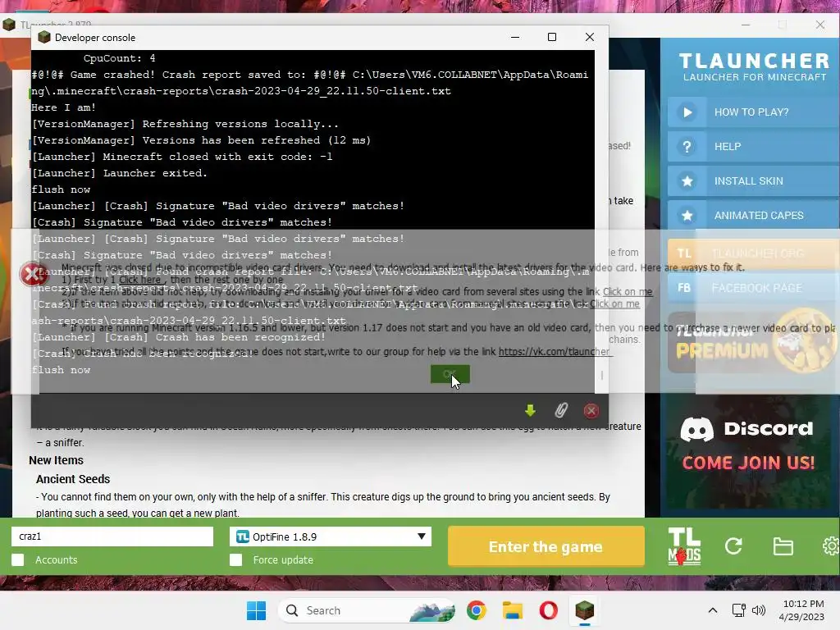Open Google Chrome from the taskbar
Viewport: 840px width, 630px height.
pos(477,610)
